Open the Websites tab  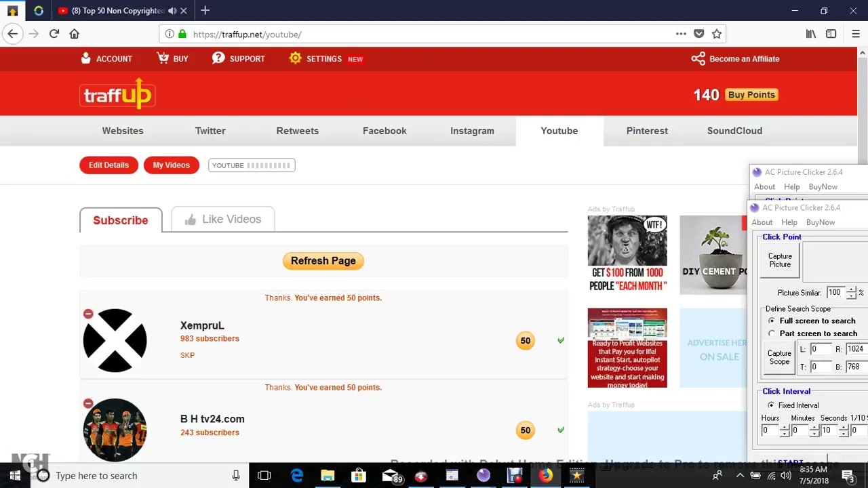[123, 131]
